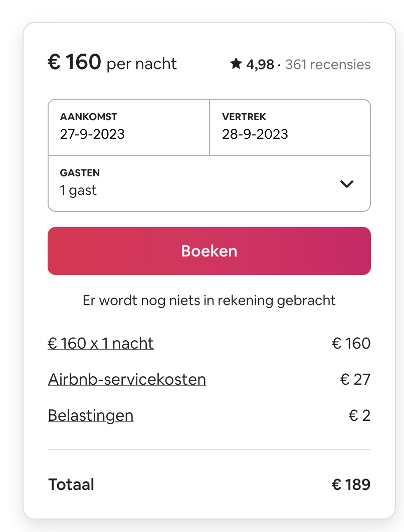This screenshot has height=532, width=404.
Task: Click the € 27 service fee amount
Action: tap(355, 379)
